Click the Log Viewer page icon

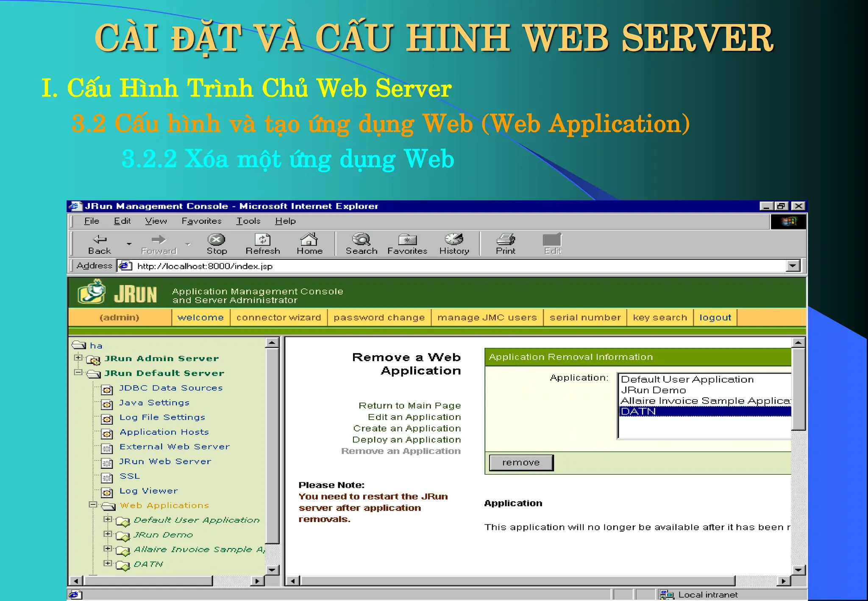point(107,492)
